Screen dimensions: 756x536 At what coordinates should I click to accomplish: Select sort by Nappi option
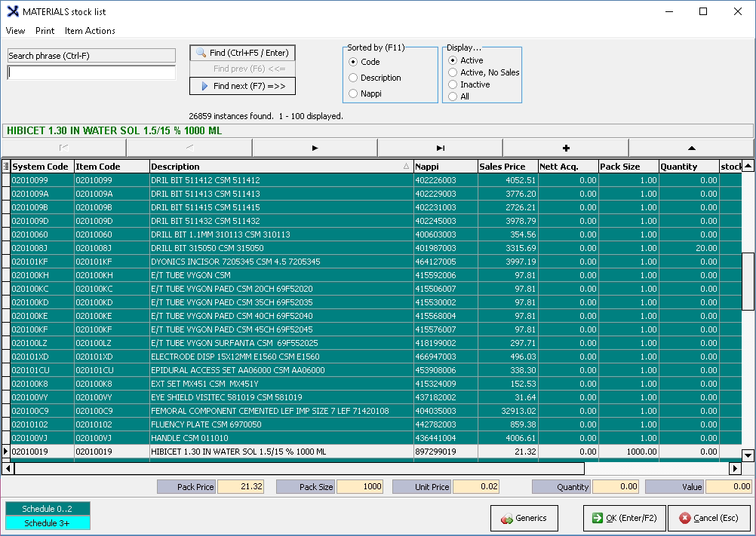click(x=353, y=94)
